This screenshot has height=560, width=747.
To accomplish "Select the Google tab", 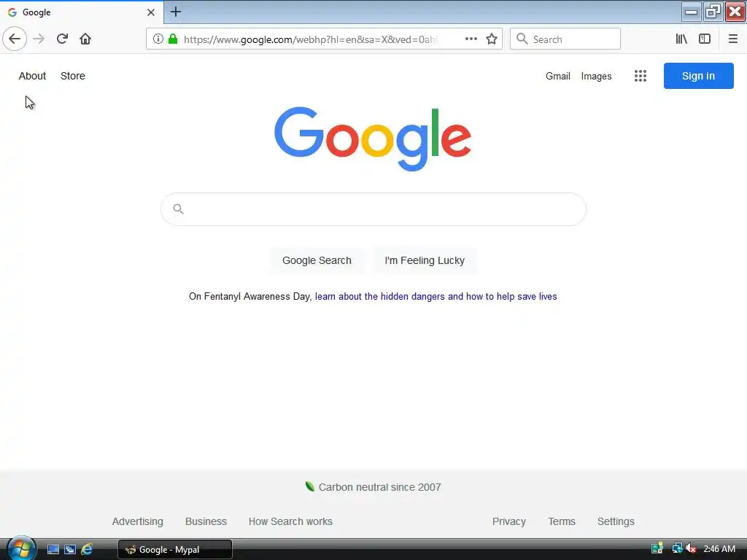I will (x=82, y=12).
